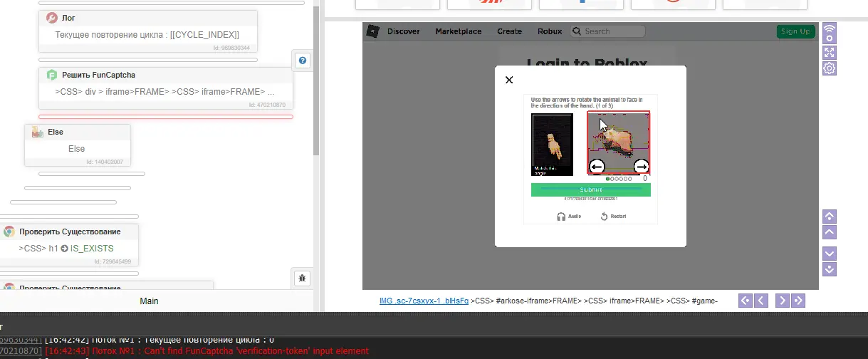
Task: Click the Id: 140402007 label
Action: pos(105,162)
